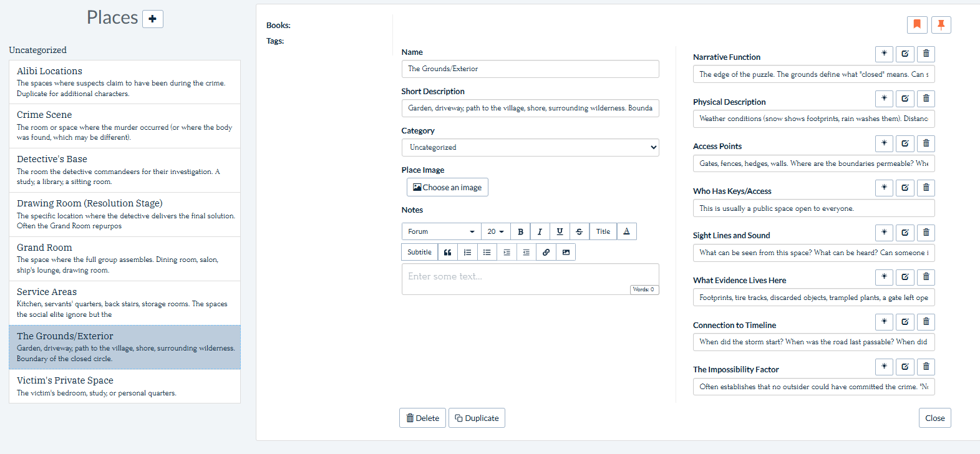Delete the Narrative Function field

tap(926, 54)
